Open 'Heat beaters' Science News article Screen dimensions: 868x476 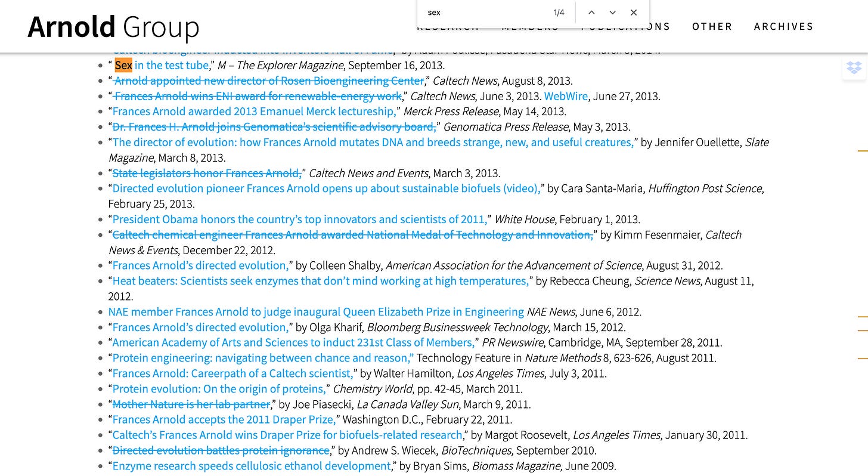click(x=321, y=281)
